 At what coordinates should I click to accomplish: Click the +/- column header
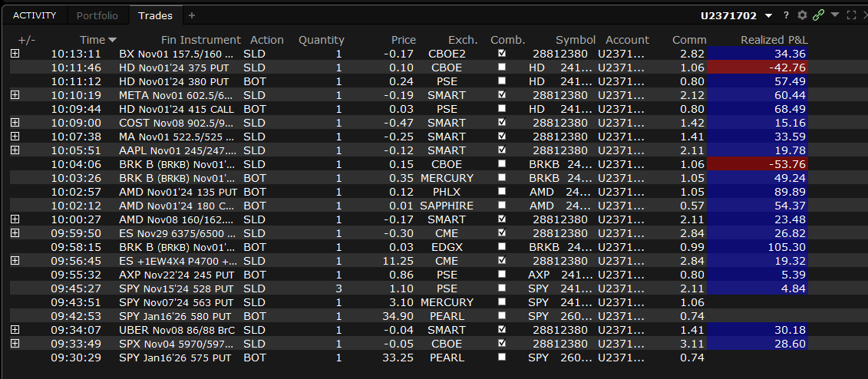pyautogui.click(x=26, y=40)
